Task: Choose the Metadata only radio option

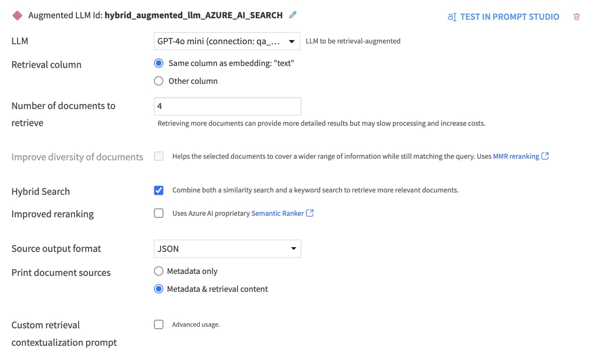Action: [159, 271]
